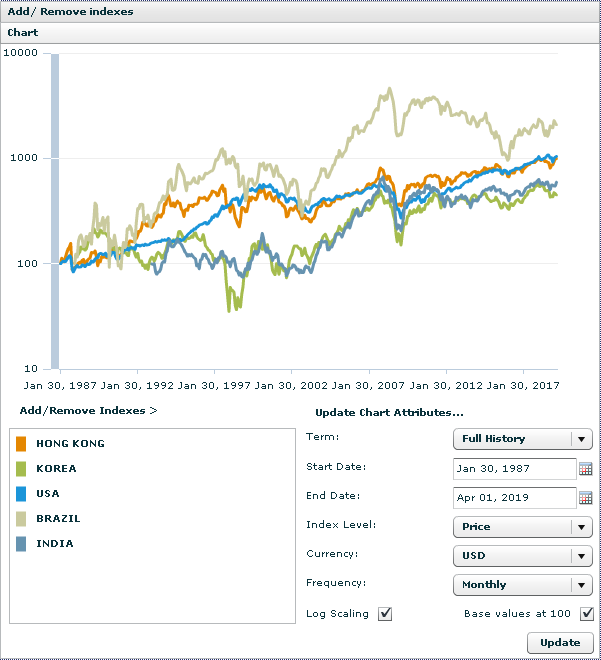This screenshot has height=660, width=601.
Task: Open the End Date calendar picker
Action: click(x=585, y=497)
